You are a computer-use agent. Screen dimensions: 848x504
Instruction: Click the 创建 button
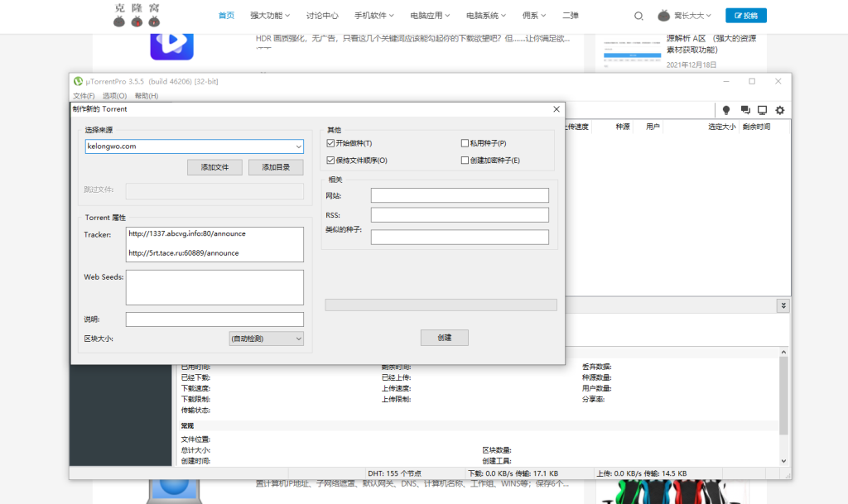click(x=445, y=338)
